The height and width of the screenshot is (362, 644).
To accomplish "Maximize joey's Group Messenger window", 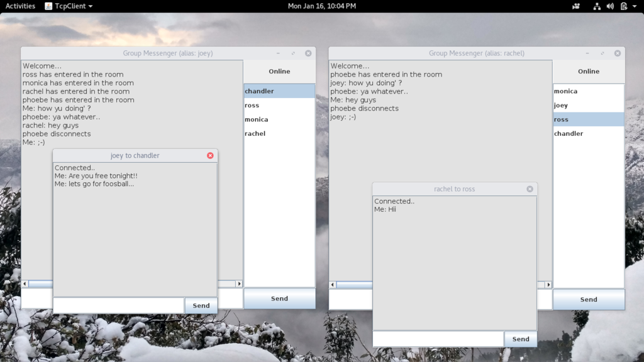I will (x=293, y=53).
